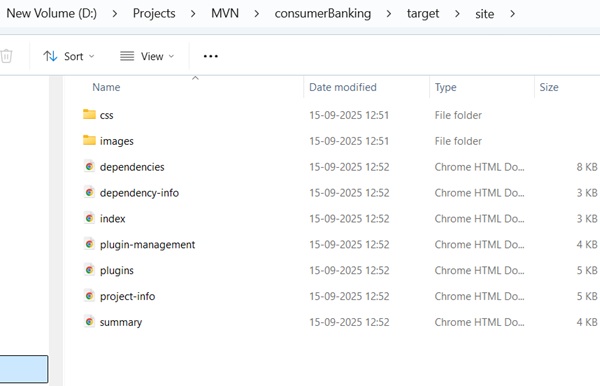Click the Chrome icon beside plugin-management
The height and width of the screenshot is (386, 600).
pos(89,244)
